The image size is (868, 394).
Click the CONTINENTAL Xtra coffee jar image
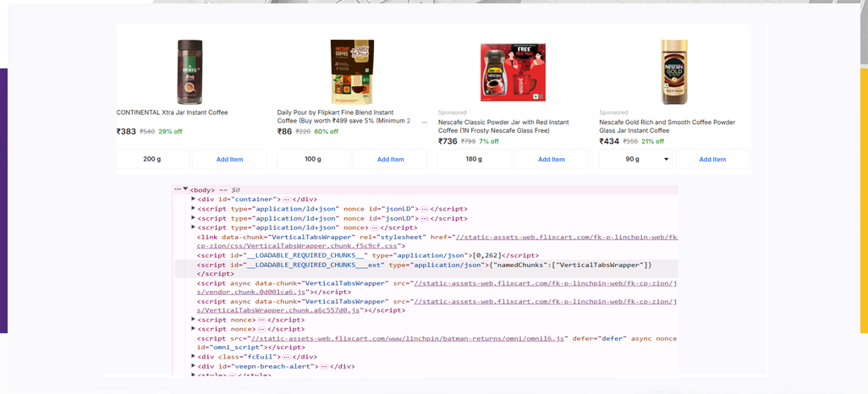190,72
